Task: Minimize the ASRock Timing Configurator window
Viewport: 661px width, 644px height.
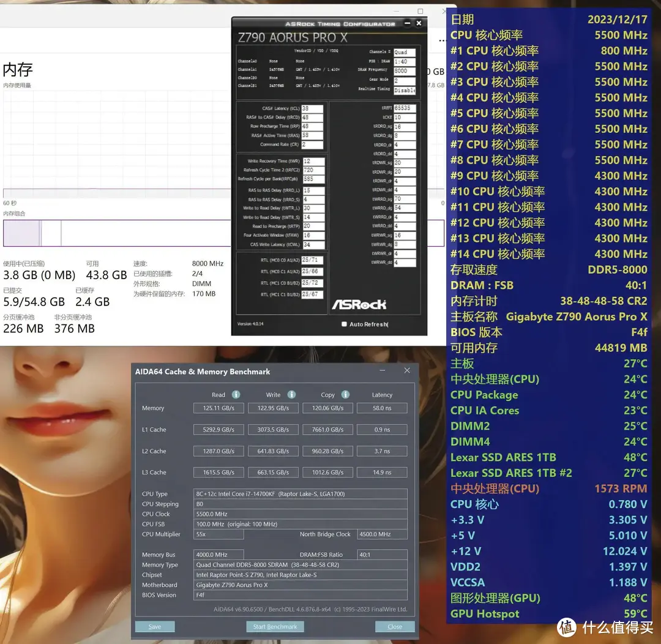Action: 407,24
